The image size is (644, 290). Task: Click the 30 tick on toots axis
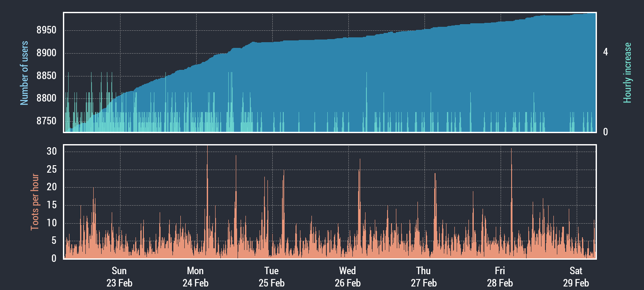[x=51, y=152]
